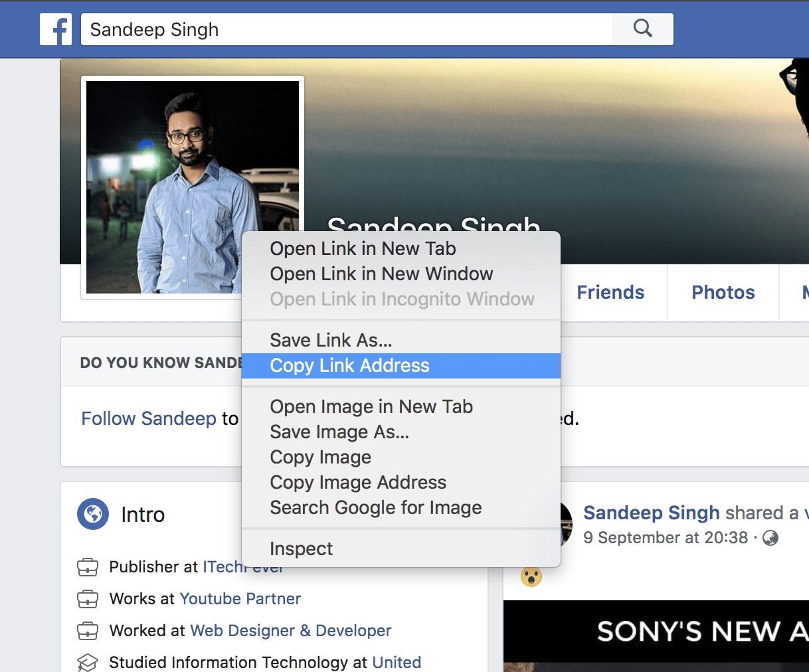
Task: Click the education icon beside Studied Information Technology
Action: (88, 661)
